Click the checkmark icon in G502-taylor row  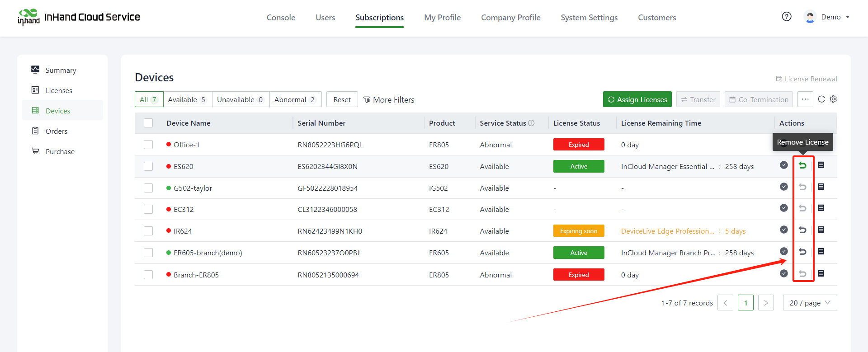coord(784,187)
